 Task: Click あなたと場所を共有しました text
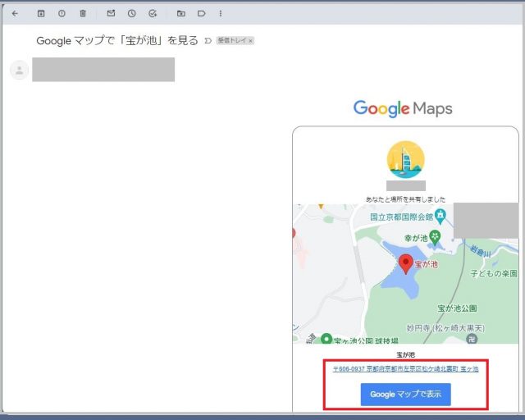click(x=405, y=199)
